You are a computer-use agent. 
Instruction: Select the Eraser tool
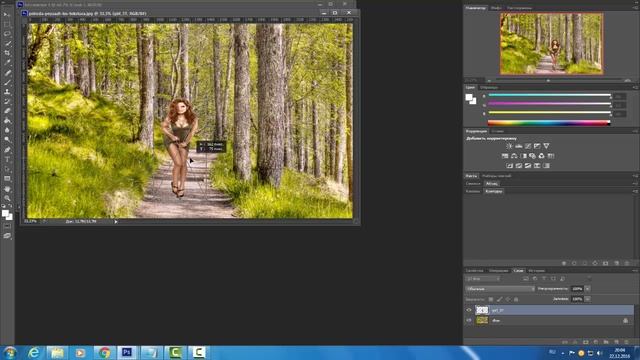tap(7, 111)
